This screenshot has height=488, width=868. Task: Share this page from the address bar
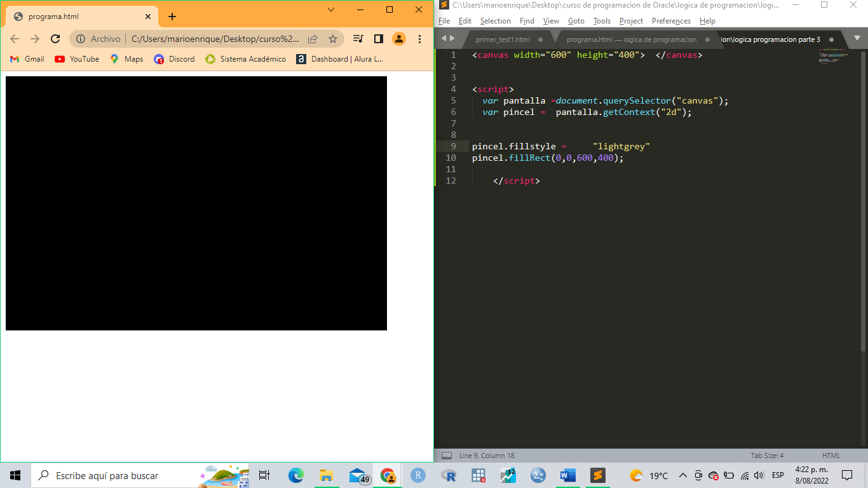click(x=313, y=39)
